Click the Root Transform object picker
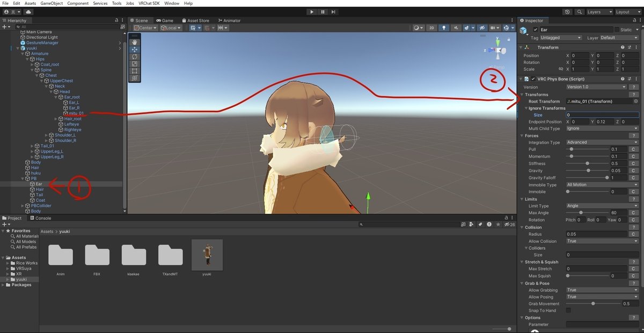 (636, 101)
